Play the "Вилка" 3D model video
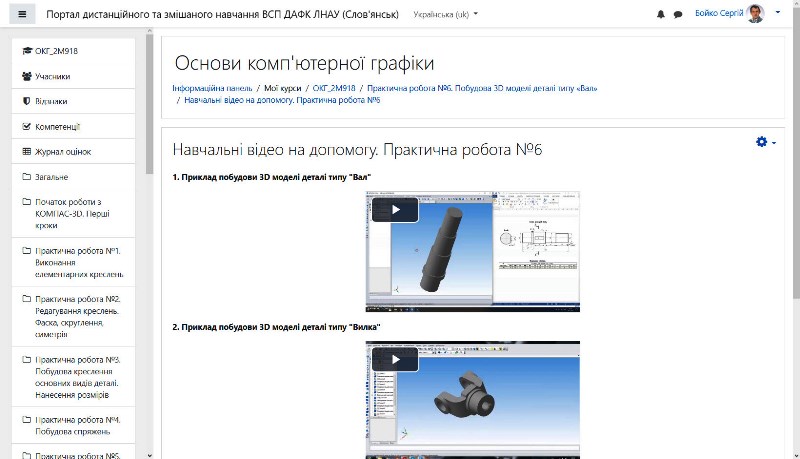Screen dimensions: 800x459 (395, 360)
